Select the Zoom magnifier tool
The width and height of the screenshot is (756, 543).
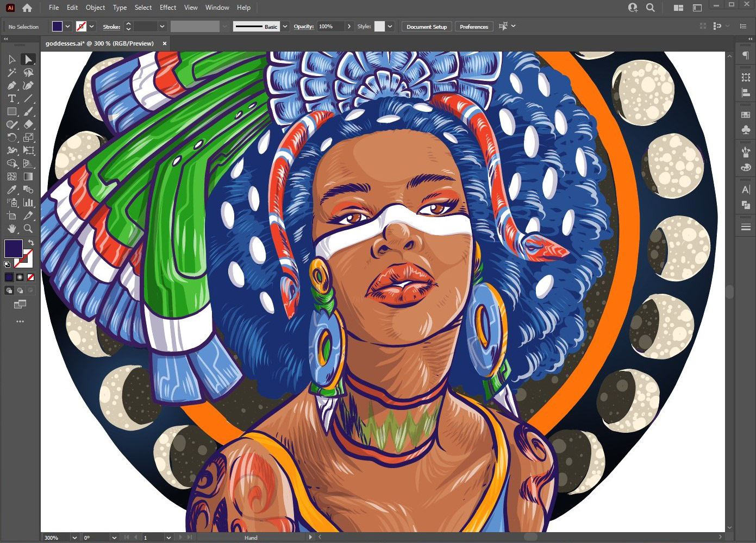pos(28,229)
